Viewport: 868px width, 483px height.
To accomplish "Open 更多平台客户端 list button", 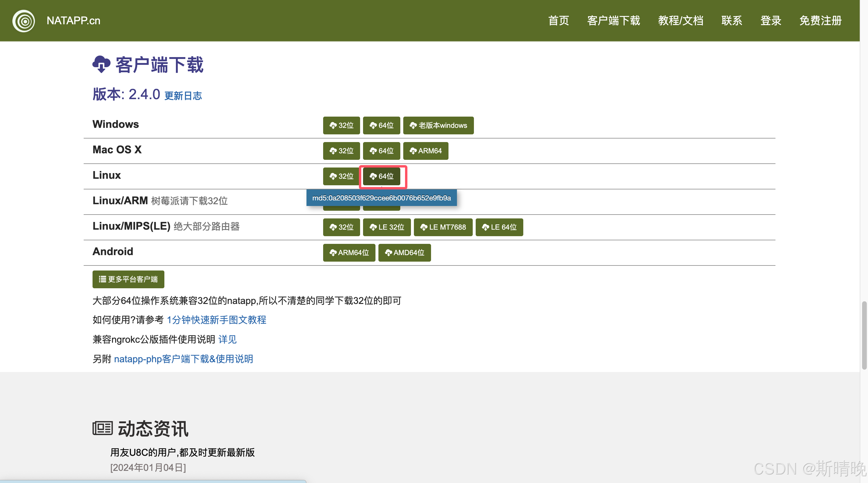I will [x=128, y=279].
